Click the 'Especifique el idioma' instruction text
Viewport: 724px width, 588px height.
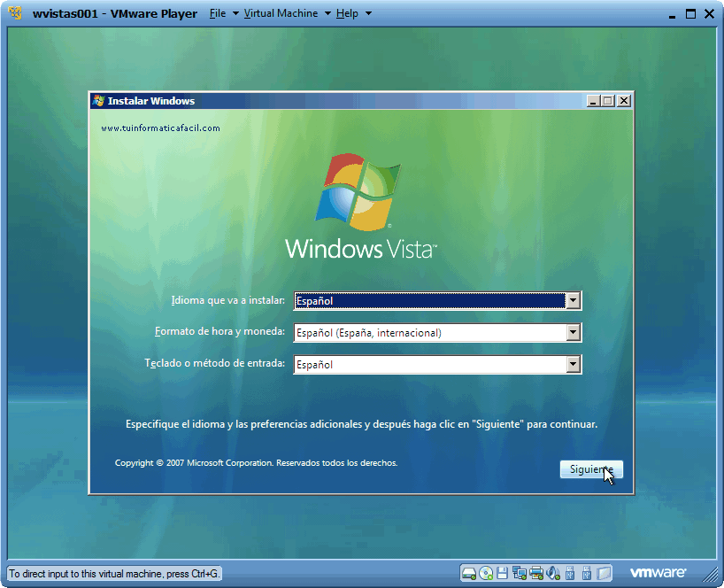point(361,424)
